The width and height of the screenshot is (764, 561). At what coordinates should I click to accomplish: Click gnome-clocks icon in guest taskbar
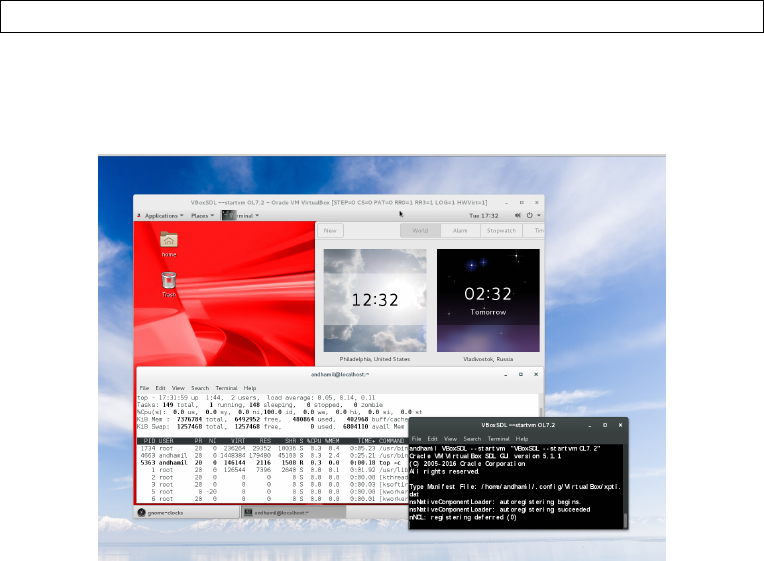(141, 513)
